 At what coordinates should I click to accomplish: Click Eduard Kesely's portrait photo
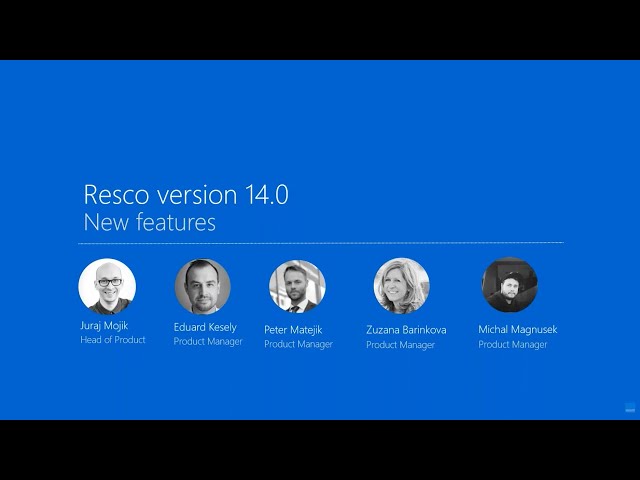202,286
